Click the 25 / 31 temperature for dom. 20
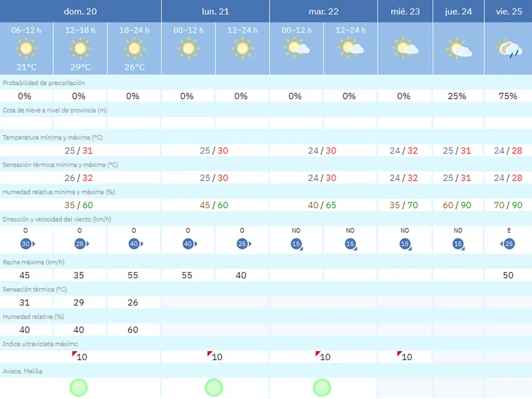The width and height of the screenshot is (532, 399). tap(79, 151)
